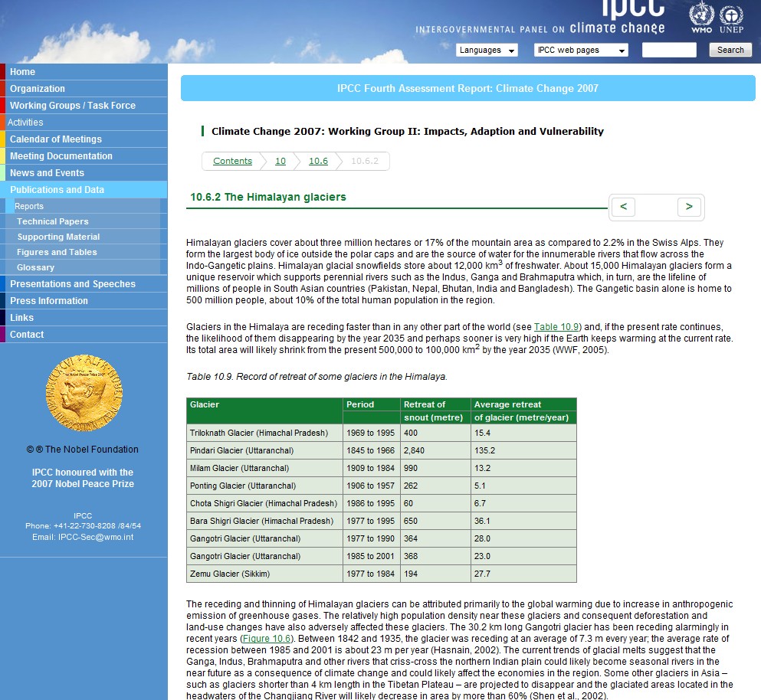Click the WMO logo icon
The width and height of the screenshot is (761, 700).
[701, 18]
